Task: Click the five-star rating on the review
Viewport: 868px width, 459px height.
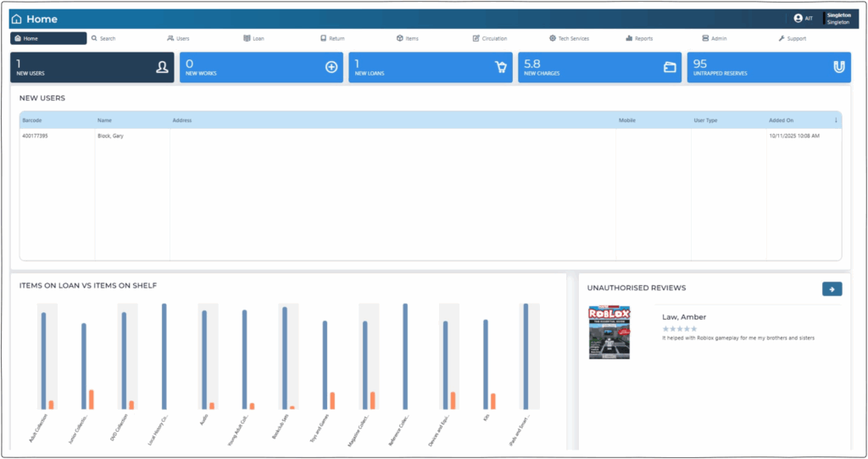Action: point(680,328)
